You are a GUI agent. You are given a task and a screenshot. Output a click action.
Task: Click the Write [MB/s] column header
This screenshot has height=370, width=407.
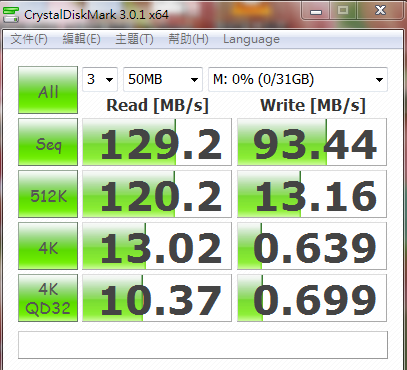[313, 105]
